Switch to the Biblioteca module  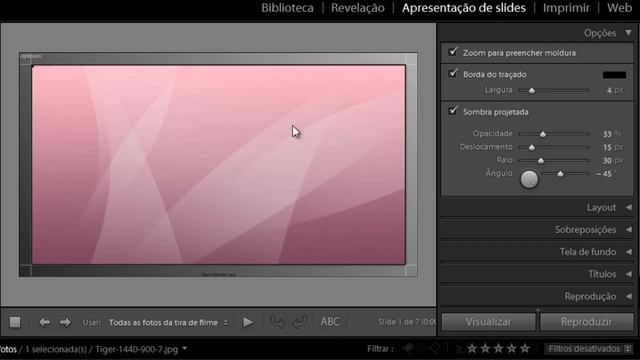(x=287, y=8)
